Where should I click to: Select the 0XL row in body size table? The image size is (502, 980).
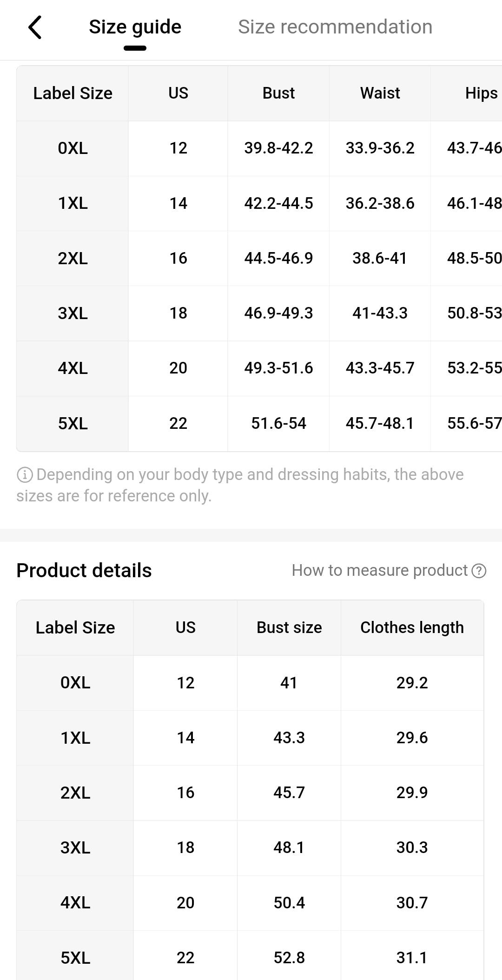point(73,148)
